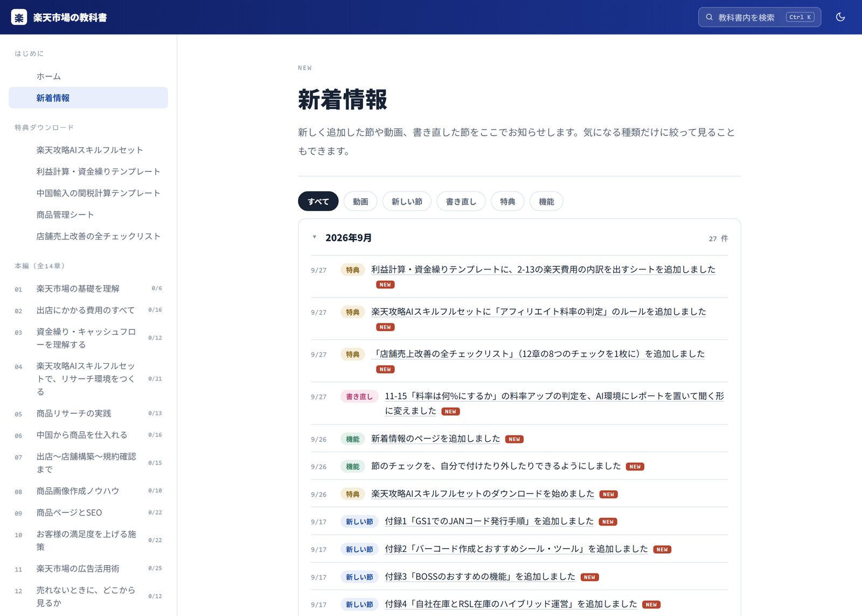Open 店舗売上改善の全チェックリスト sidebar link

tap(88, 236)
